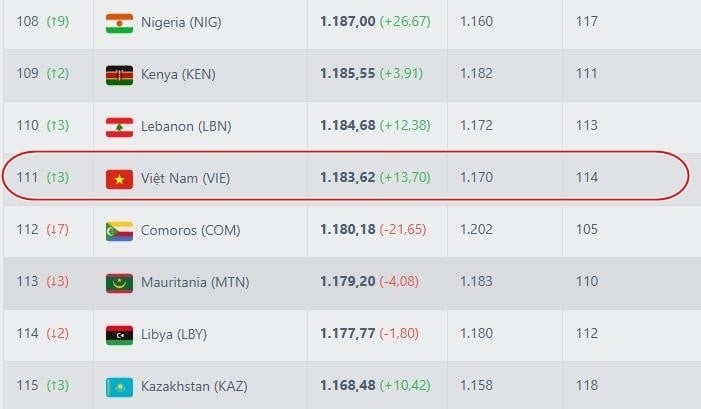The image size is (701, 409).
Task: Click the Nigeria flag icon
Action: (119, 22)
